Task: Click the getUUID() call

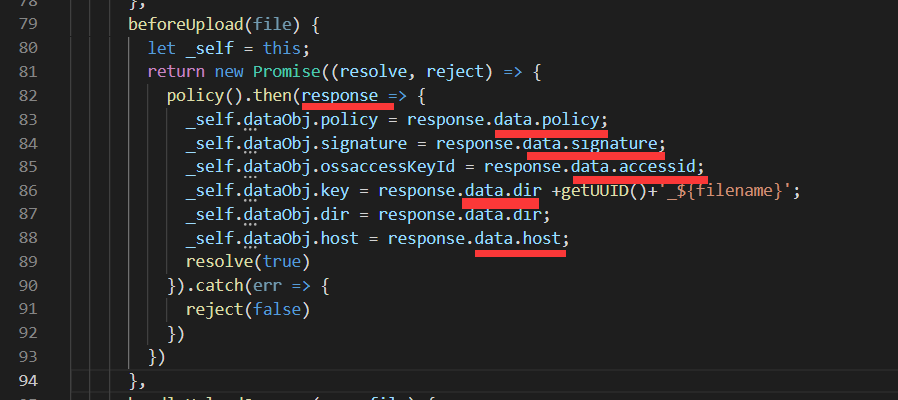Action: [x=604, y=191]
